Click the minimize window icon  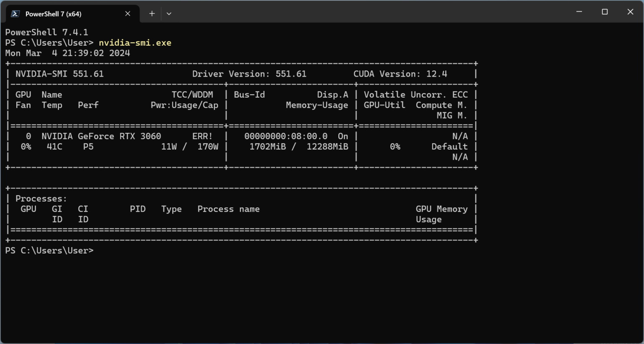point(579,12)
